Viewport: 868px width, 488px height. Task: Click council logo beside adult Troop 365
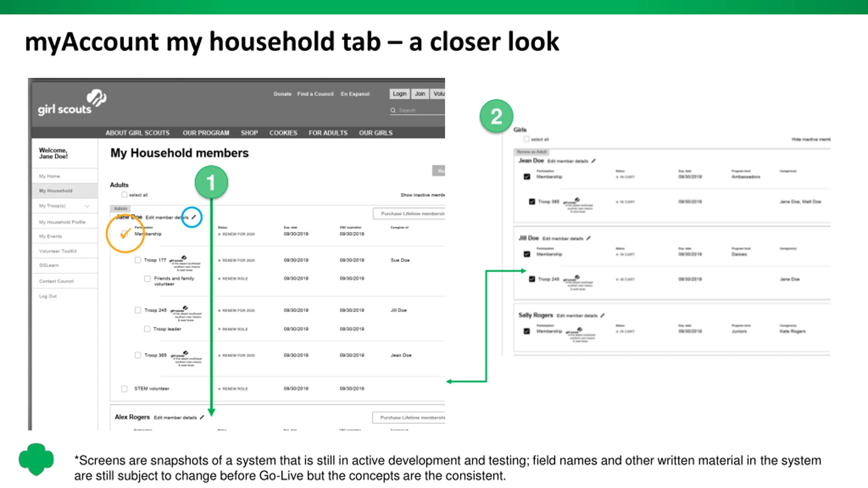pos(186,359)
